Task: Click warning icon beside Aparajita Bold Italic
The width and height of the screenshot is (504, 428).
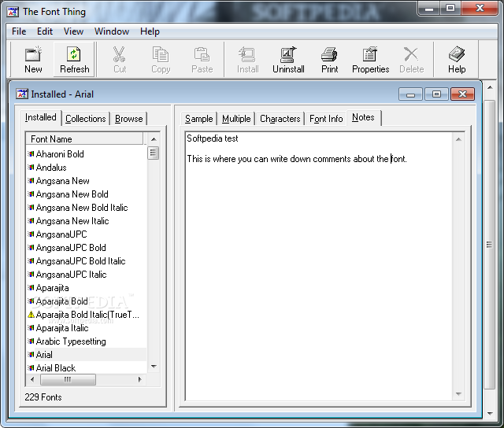Action: click(x=31, y=315)
